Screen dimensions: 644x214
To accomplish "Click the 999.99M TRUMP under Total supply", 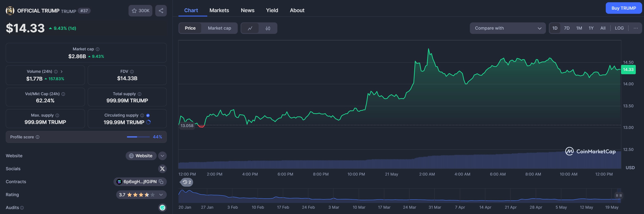I will 127,101.
